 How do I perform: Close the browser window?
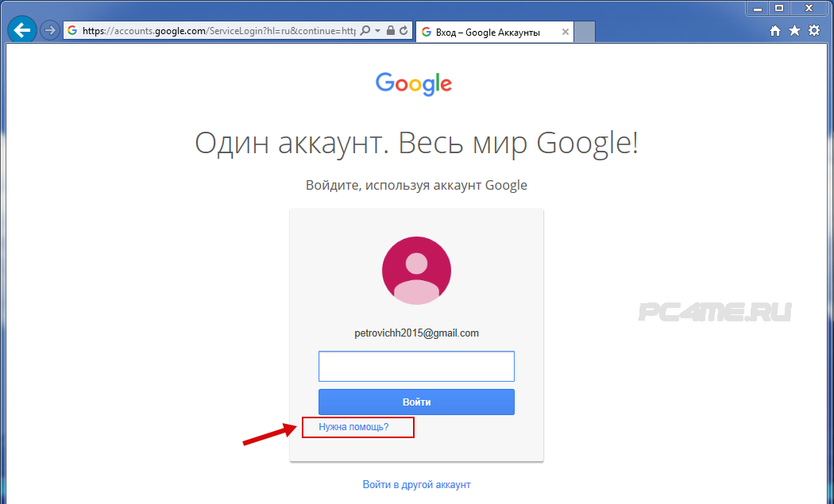(x=809, y=9)
